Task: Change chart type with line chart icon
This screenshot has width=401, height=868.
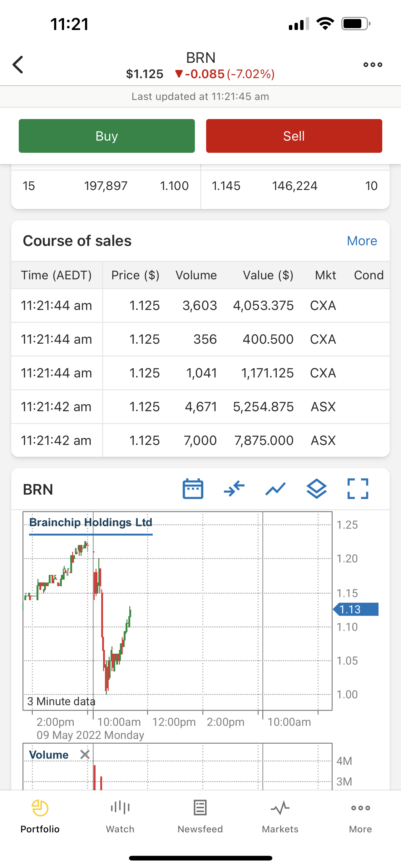Action: pyautogui.click(x=275, y=489)
